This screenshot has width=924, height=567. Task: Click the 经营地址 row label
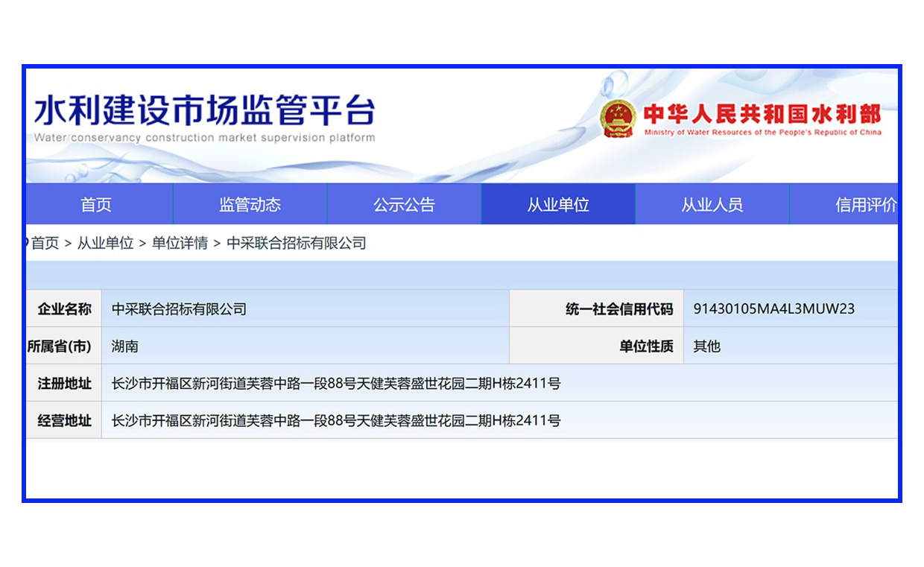[x=63, y=420]
